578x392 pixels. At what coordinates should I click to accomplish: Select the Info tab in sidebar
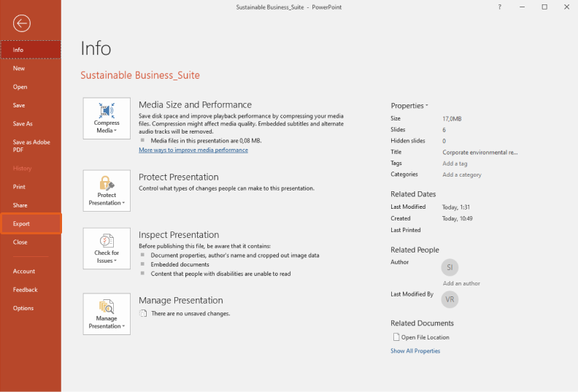point(31,50)
